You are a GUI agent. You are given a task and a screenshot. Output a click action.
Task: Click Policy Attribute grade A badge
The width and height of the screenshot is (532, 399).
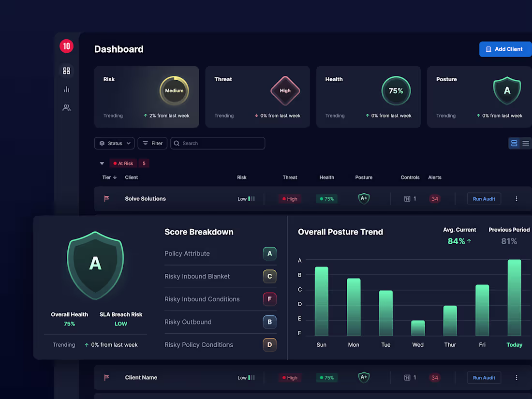click(269, 253)
